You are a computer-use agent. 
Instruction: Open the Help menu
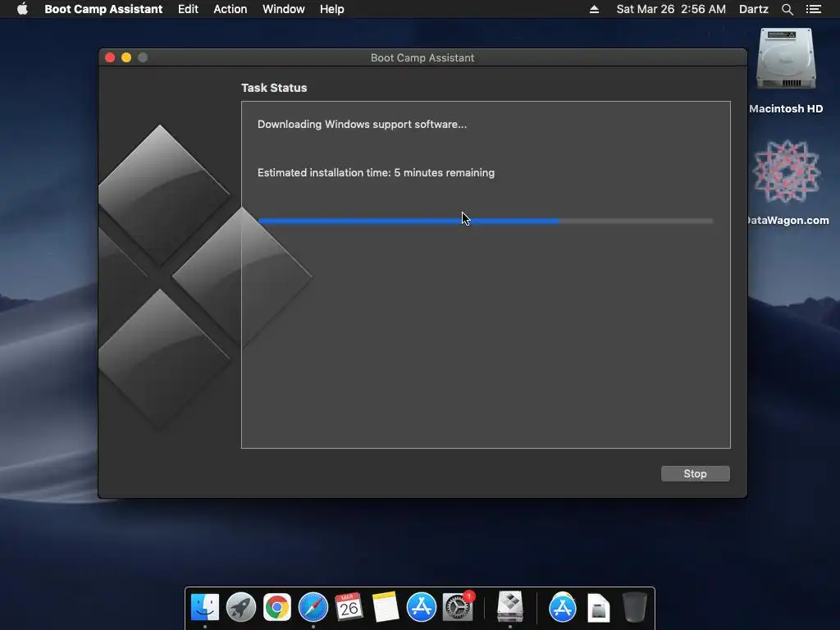tap(331, 9)
